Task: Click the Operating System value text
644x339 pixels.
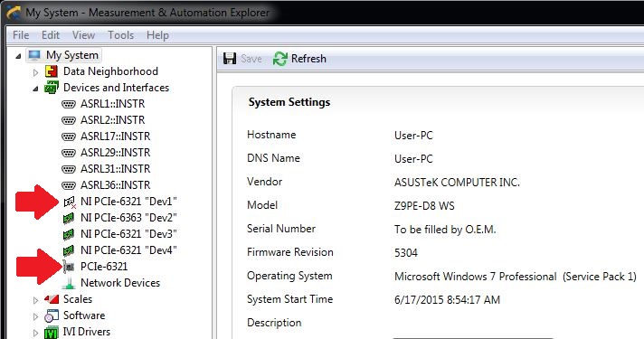Action: click(x=516, y=277)
